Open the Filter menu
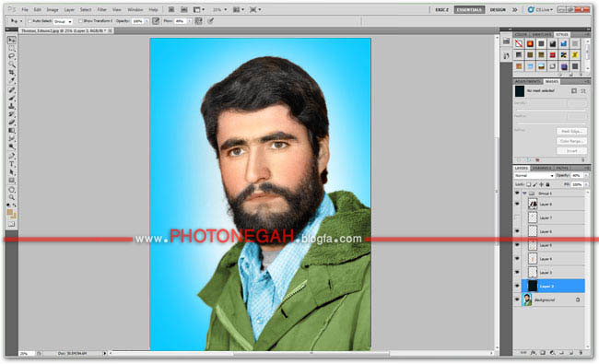Image resolution: width=599 pixels, height=364 pixels. point(101,9)
